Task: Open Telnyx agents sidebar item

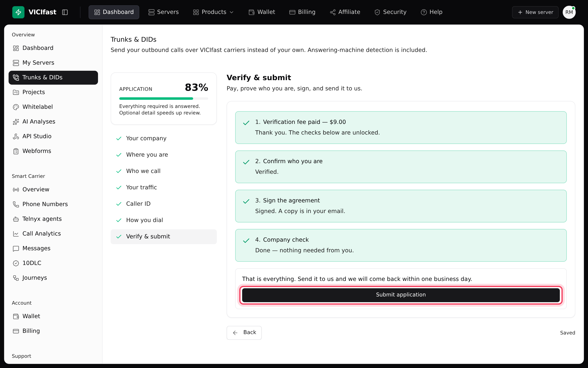Action: pyautogui.click(x=53, y=219)
